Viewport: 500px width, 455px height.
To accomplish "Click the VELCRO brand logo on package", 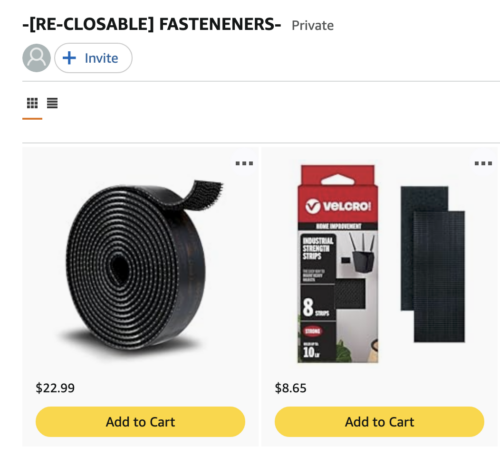I will point(338,206).
